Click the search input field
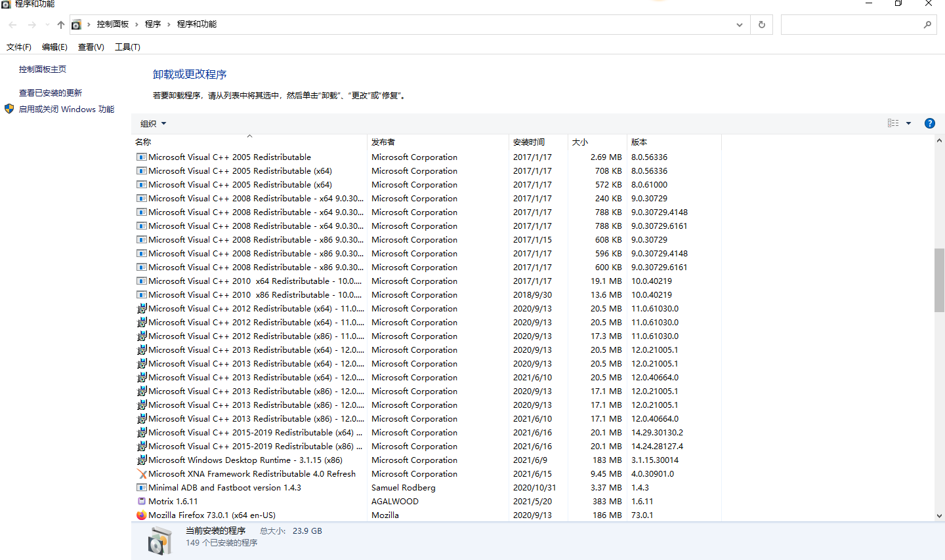This screenshot has width=945, height=560. pyautogui.click(x=852, y=24)
